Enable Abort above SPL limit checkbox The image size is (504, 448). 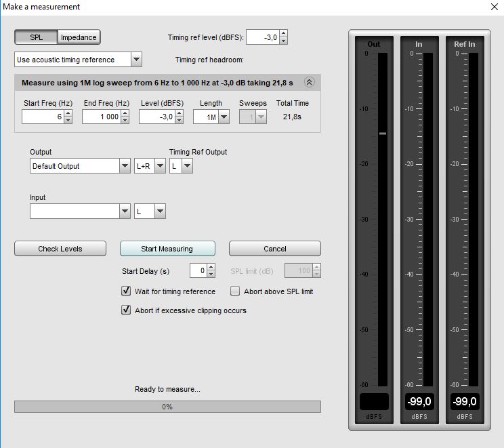pos(235,291)
